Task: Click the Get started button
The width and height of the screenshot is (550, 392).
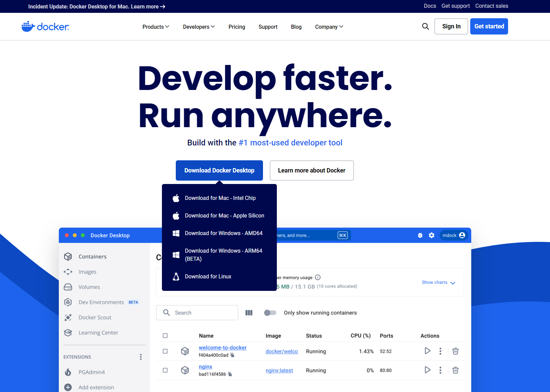Action: click(x=489, y=26)
